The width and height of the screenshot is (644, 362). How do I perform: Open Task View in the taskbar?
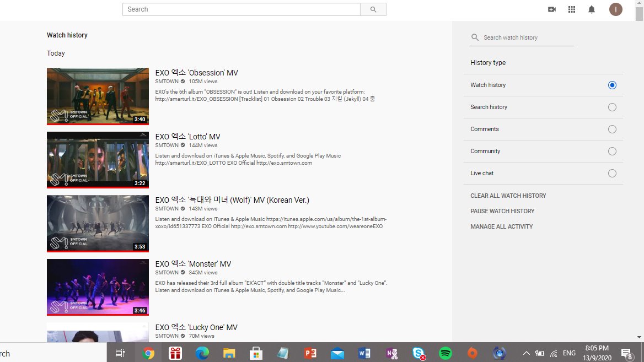pos(120,353)
